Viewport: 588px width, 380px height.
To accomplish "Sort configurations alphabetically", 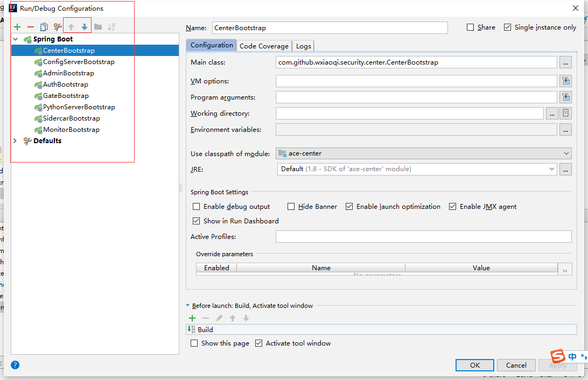I will pyautogui.click(x=111, y=27).
